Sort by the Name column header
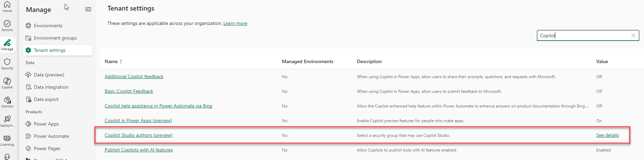Image resolution: width=644 pixels, height=160 pixels. click(x=113, y=62)
